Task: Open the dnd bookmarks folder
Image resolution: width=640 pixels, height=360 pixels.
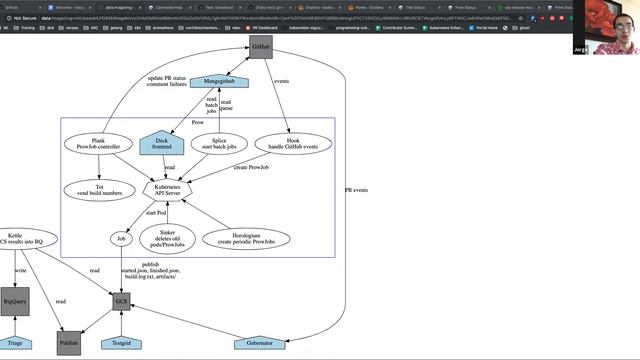Action: pyautogui.click(x=47, y=28)
